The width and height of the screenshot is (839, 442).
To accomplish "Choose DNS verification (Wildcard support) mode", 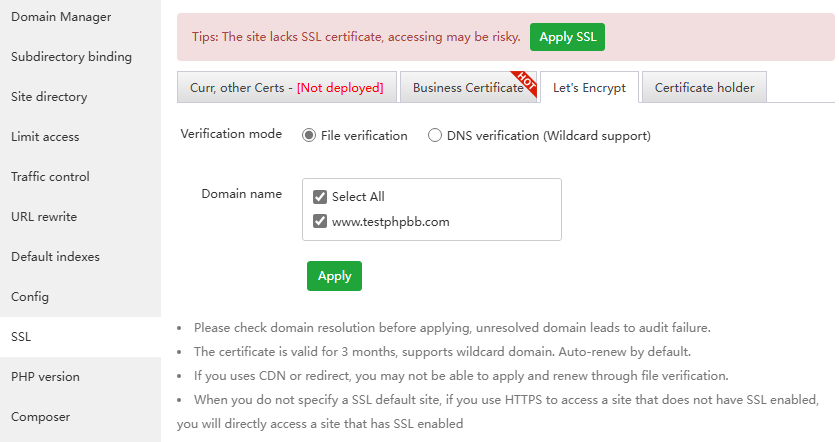I will [x=435, y=135].
